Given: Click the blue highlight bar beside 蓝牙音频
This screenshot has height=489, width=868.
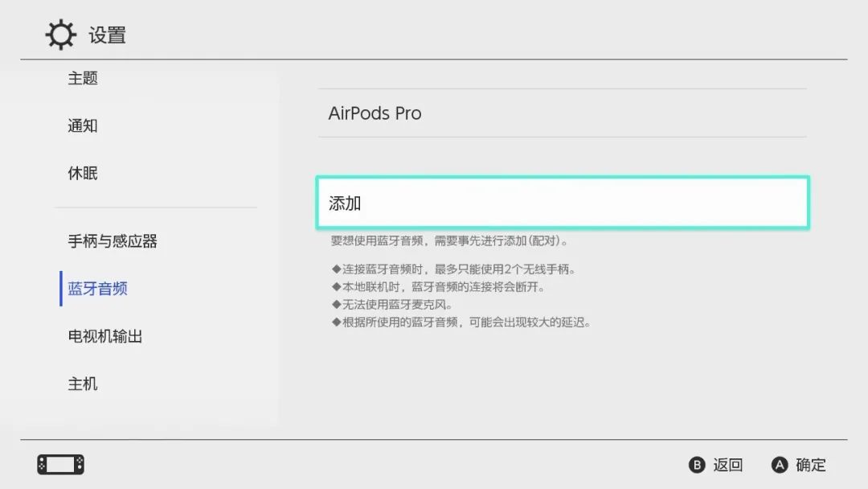Looking at the screenshot, I should click(61, 289).
